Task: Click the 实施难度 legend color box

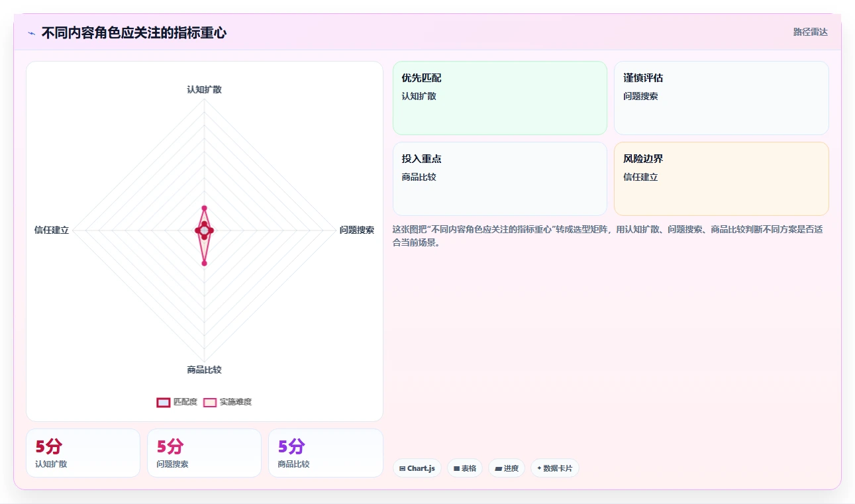Action: [210, 402]
